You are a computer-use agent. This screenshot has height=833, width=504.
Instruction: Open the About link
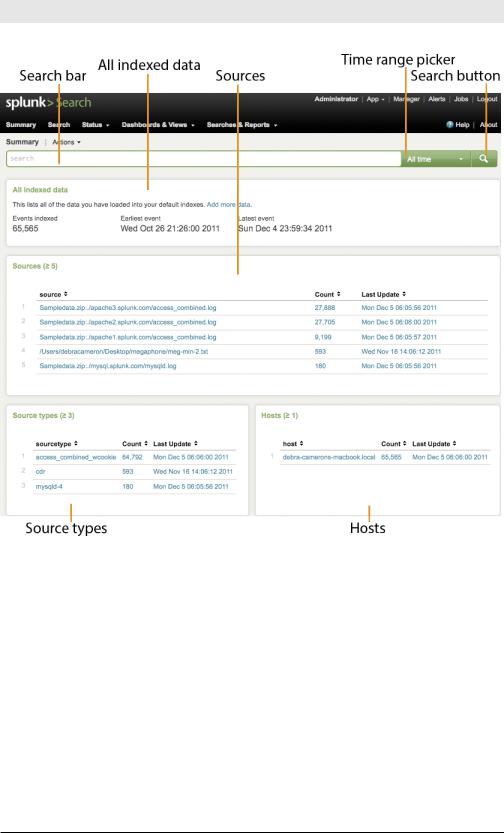pos(489,125)
